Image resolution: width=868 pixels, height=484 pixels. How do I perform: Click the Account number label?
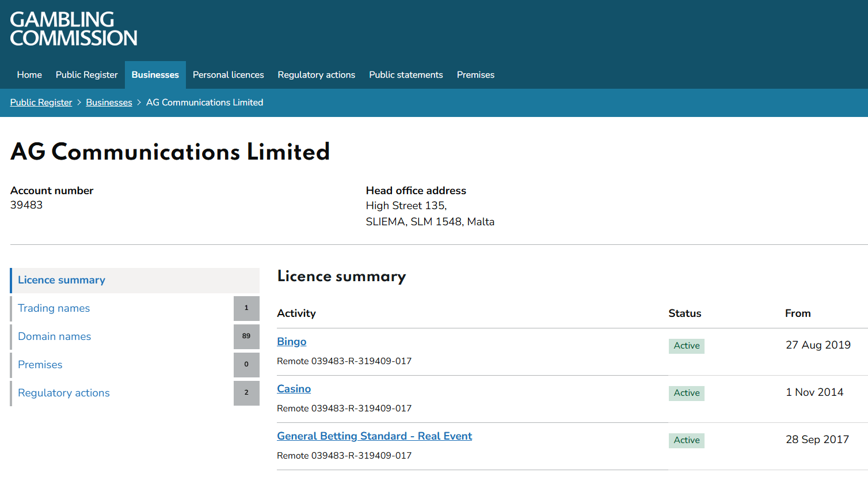52,191
